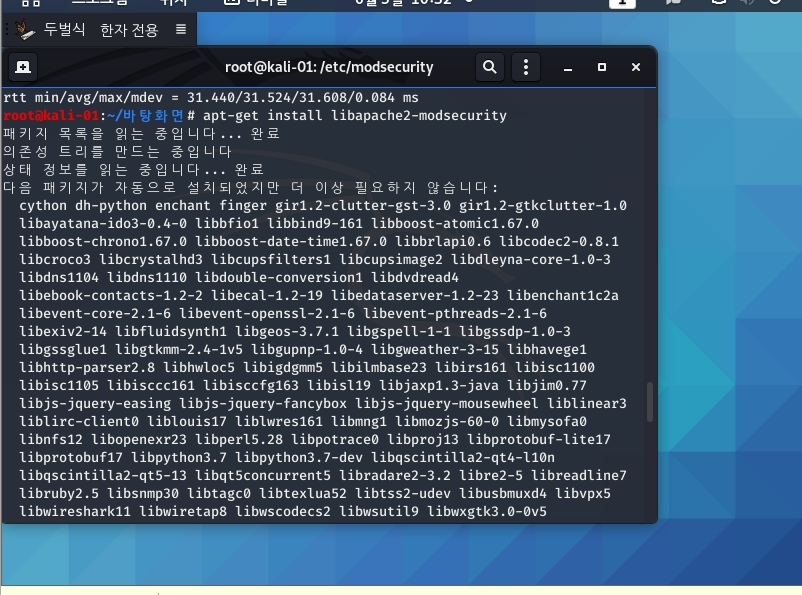Click the package name libboost-chrono1.67.0
The image size is (802, 595).
(x=103, y=241)
